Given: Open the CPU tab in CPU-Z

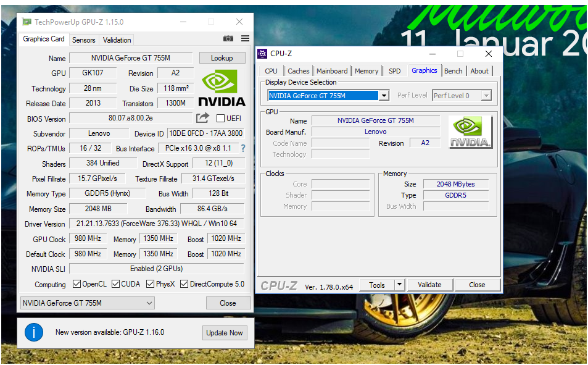Looking at the screenshot, I should (271, 71).
